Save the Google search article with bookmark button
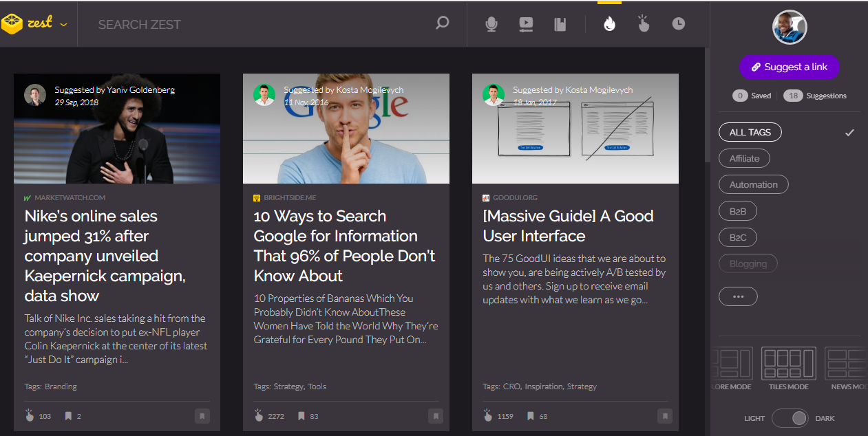 435,416
